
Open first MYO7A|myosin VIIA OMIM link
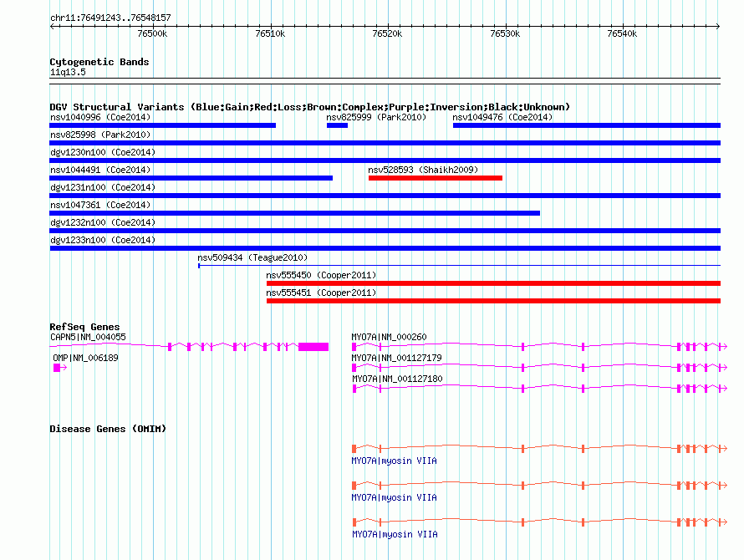coord(395,461)
